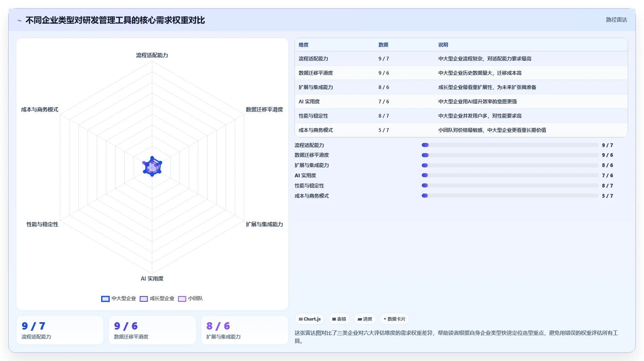Click the radar axis label 性能与稳定性
The width and height of the screenshot is (644, 361).
pyautogui.click(x=42, y=224)
